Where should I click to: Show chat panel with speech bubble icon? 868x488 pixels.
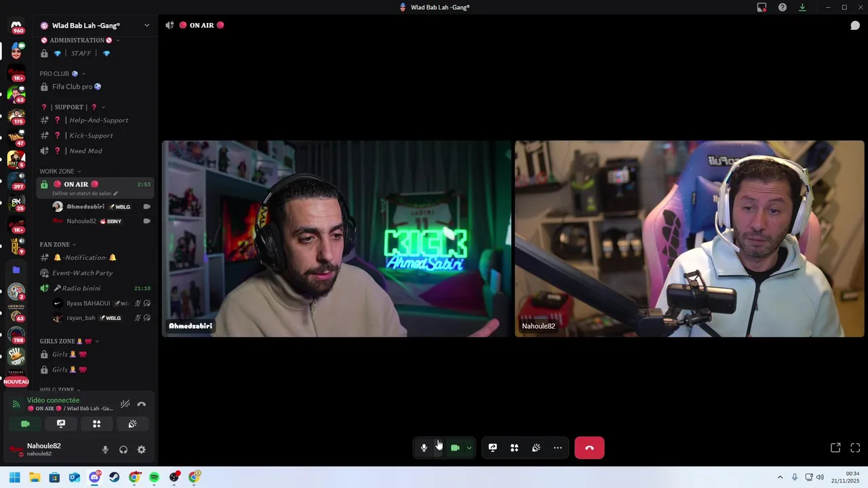pos(855,25)
